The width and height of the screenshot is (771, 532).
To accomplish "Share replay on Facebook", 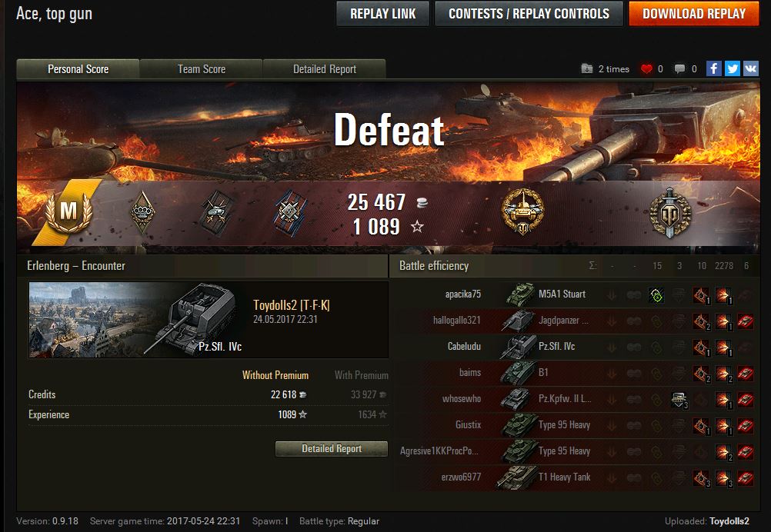I will coord(713,68).
